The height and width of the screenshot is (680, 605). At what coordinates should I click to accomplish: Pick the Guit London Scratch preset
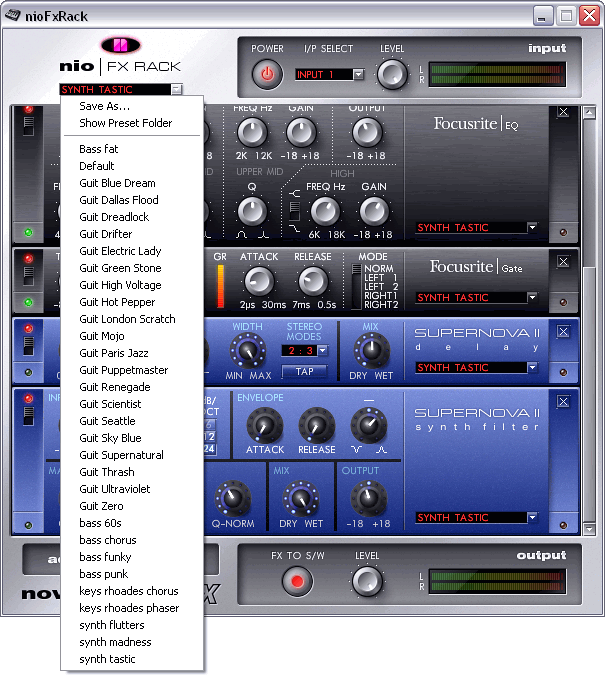[132, 319]
